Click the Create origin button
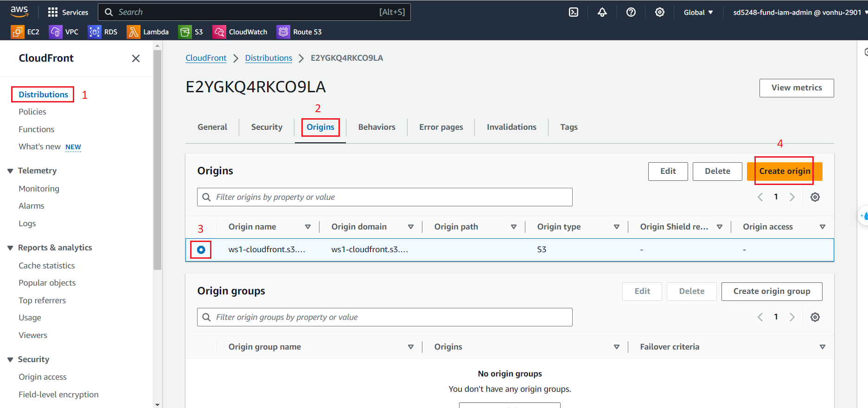 click(785, 171)
